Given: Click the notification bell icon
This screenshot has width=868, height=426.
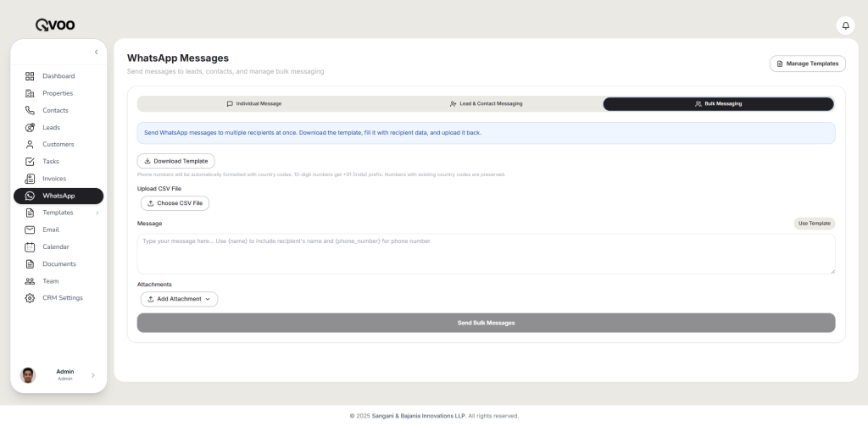Looking at the screenshot, I should pos(845,25).
